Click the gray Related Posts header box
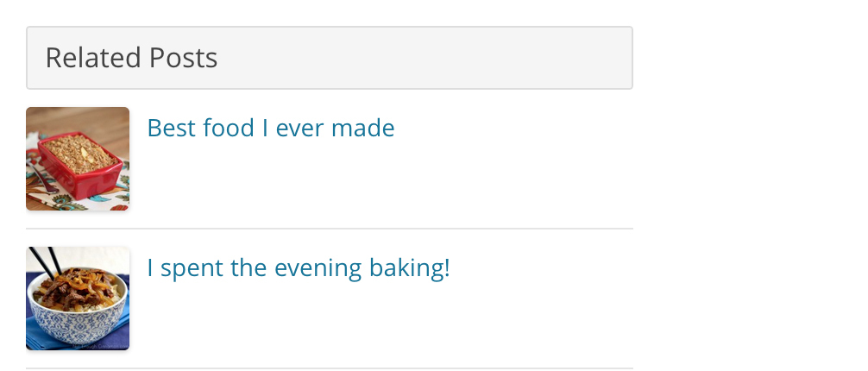Viewport: 868px width, 371px height. pos(330,58)
